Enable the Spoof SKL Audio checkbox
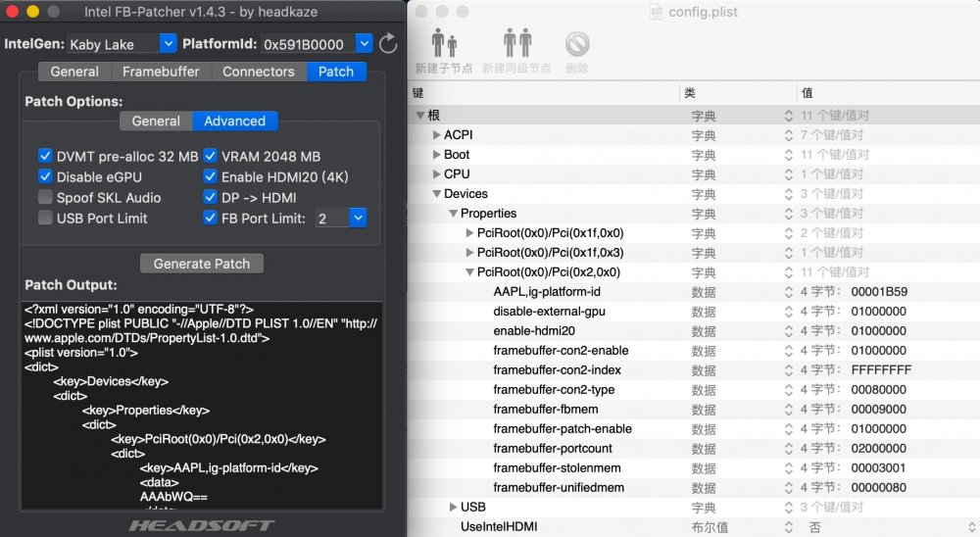Screen dimensions: 980x537 coord(45,197)
